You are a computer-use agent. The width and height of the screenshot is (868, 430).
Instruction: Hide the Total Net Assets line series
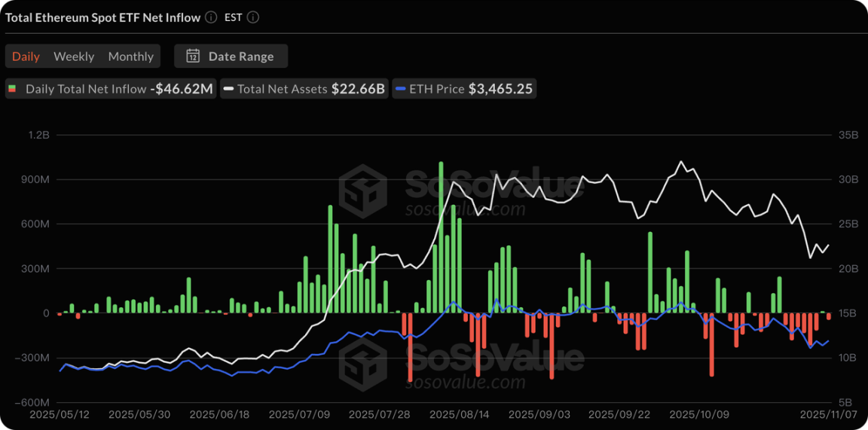coord(304,89)
